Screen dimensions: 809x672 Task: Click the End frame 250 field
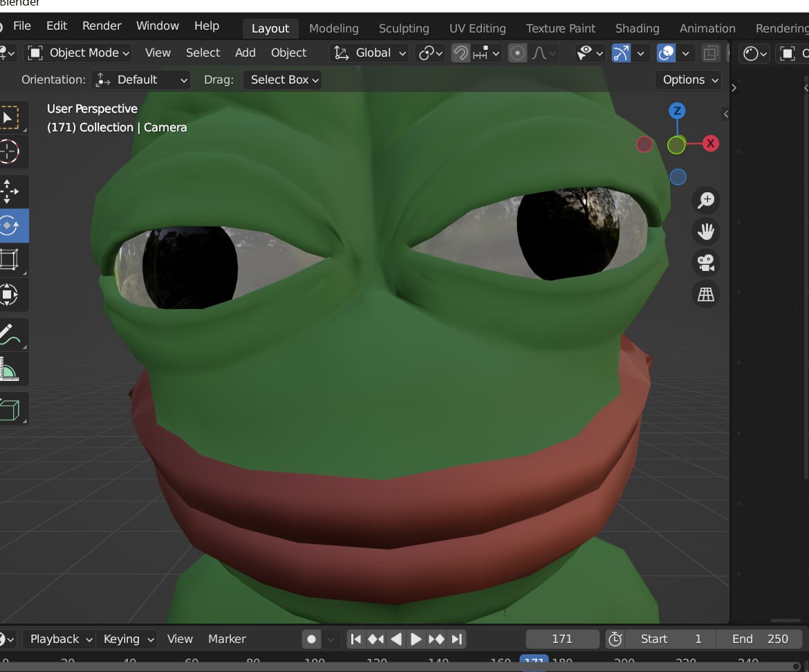coord(760,639)
